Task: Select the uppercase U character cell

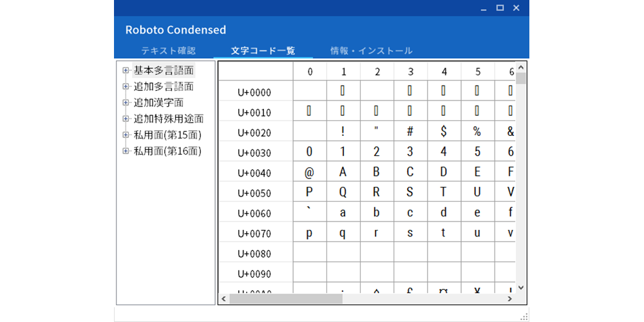Action: point(478,192)
